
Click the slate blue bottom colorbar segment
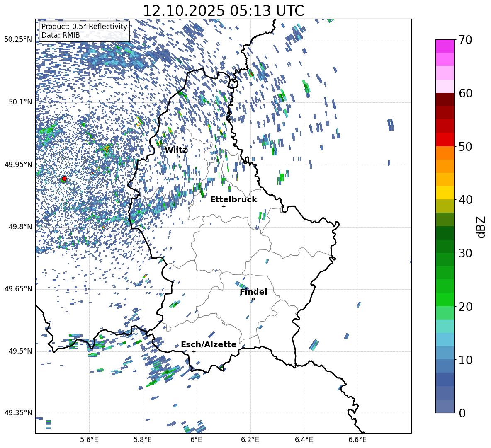coord(445,406)
